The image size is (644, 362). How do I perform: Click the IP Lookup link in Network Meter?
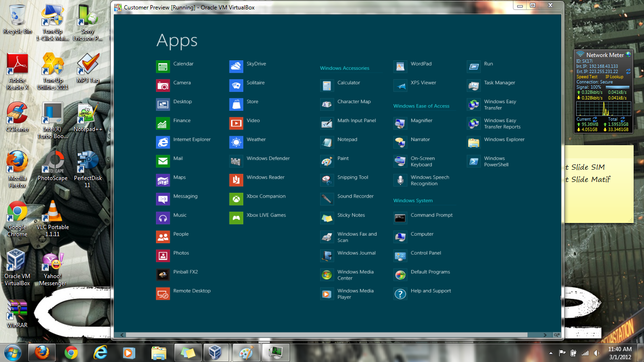[614, 77]
